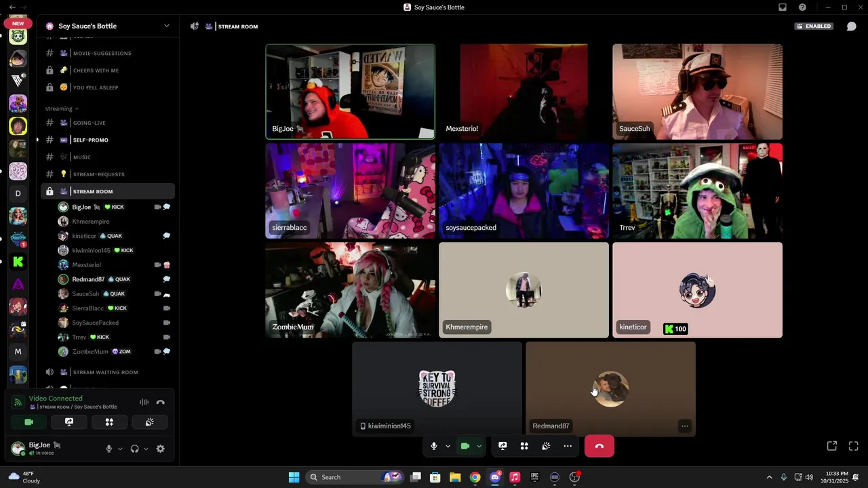868x488 pixels.
Task: Show hidden system tray icons
Action: click(x=769, y=477)
